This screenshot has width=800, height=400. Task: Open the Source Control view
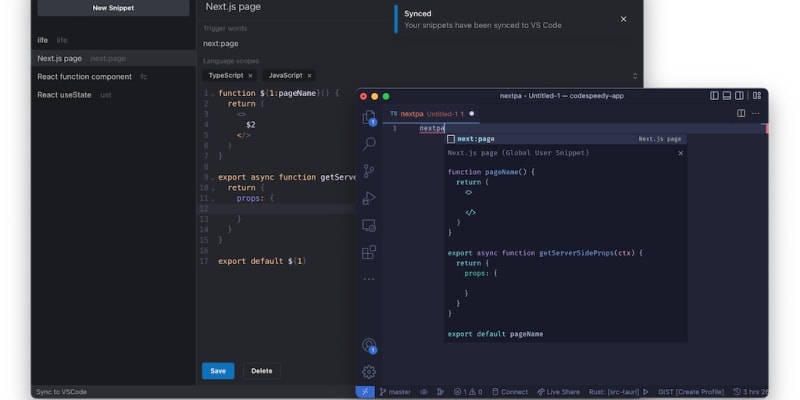[369, 171]
